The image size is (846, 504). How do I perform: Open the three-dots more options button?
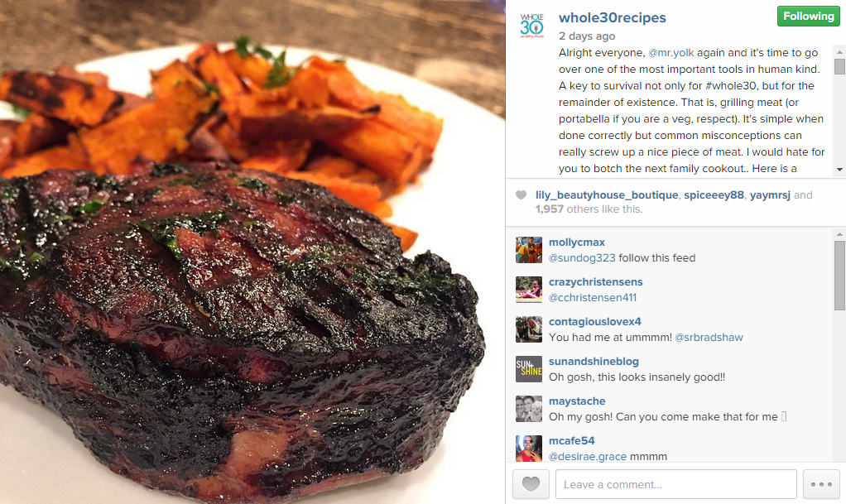(821, 484)
